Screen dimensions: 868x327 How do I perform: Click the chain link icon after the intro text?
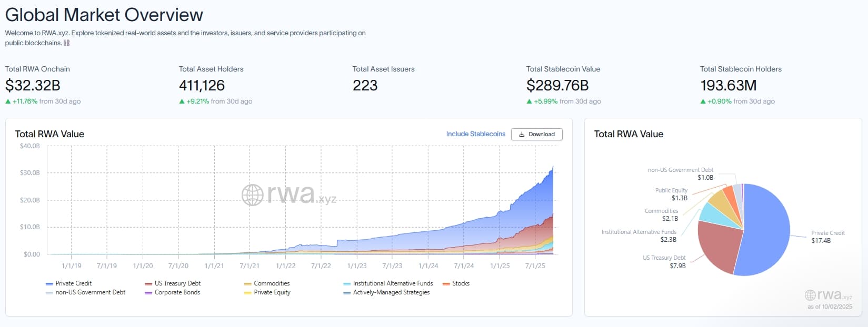pyautogui.click(x=67, y=43)
